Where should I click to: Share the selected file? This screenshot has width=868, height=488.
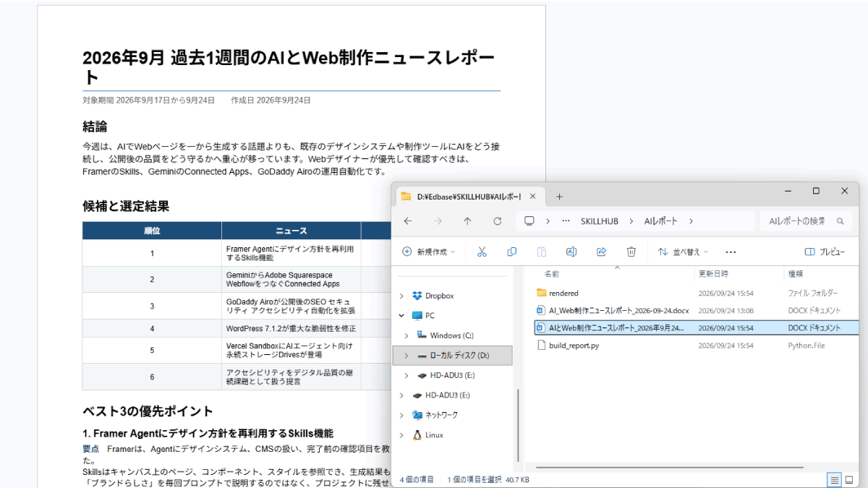(x=601, y=252)
